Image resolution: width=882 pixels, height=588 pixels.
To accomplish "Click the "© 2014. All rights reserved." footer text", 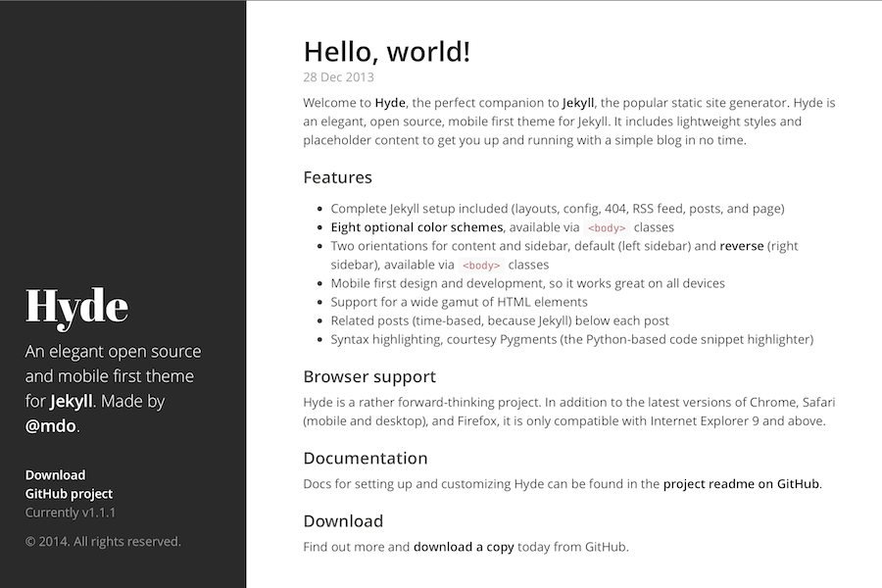I will [x=103, y=541].
